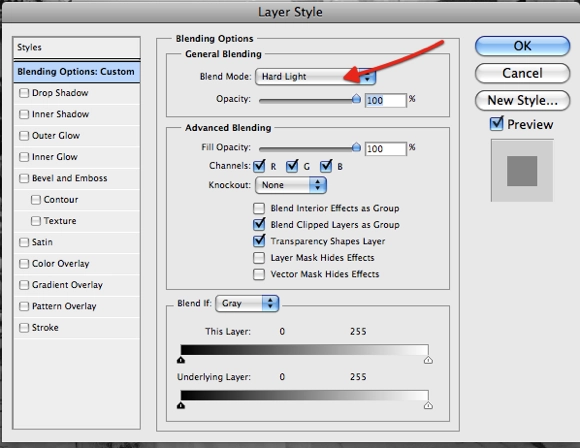Enable Layer Mask Hides Effects
This screenshot has height=448, width=580.
tap(259, 257)
